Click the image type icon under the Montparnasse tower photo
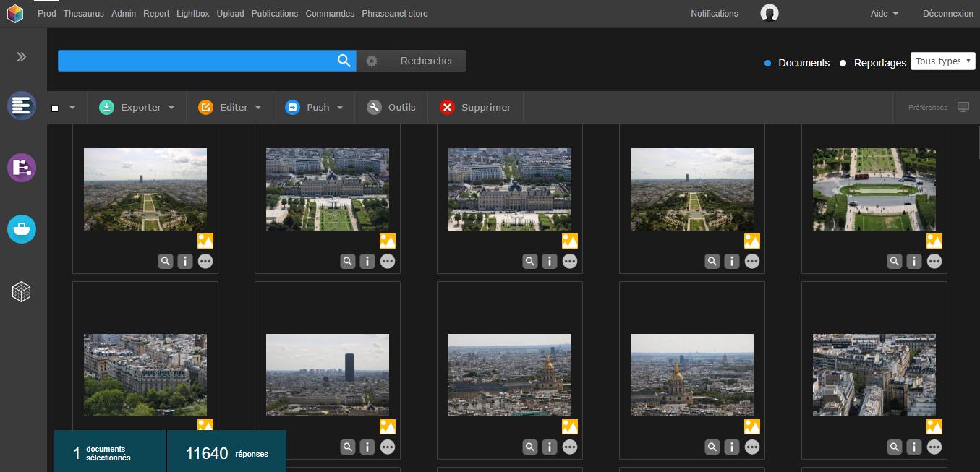This screenshot has height=472, width=980. coord(388,426)
